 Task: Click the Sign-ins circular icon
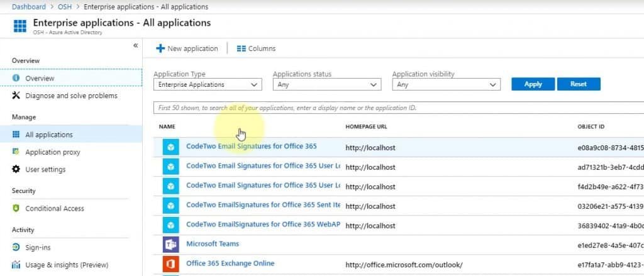click(16, 247)
